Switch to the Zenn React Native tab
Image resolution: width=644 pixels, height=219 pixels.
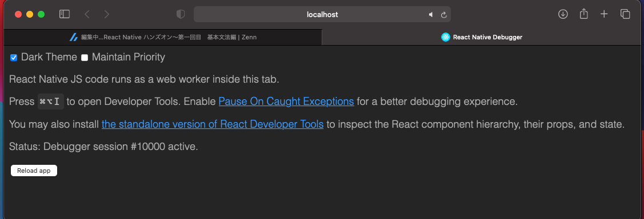[163, 37]
